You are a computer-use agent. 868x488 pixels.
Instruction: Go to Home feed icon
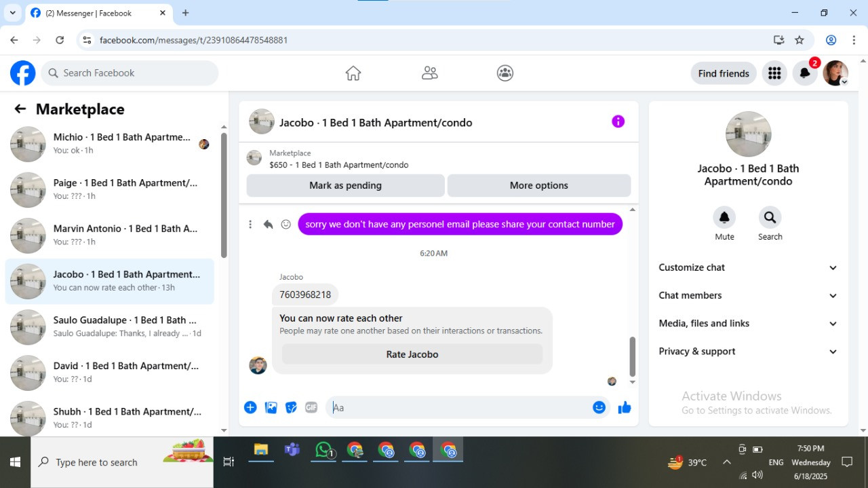click(x=353, y=73)
